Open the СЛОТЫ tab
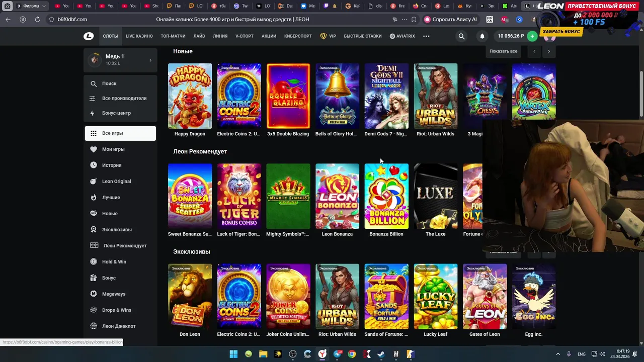The width and height of the screenshot is (644, 362). 110,36
